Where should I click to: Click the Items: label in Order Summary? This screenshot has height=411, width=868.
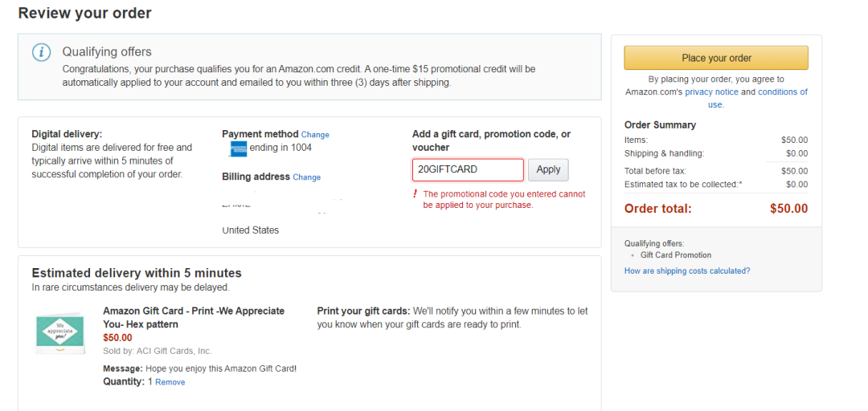636,140
